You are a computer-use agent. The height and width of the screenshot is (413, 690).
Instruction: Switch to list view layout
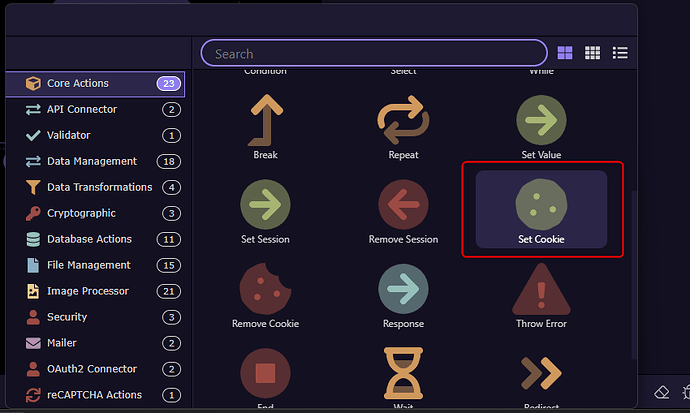(x=620, y=53)
